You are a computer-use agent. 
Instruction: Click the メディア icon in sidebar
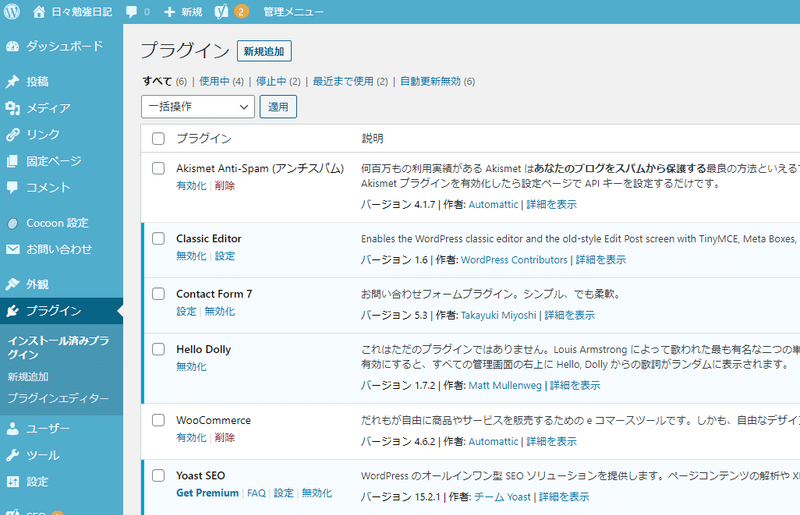[13, 108]
